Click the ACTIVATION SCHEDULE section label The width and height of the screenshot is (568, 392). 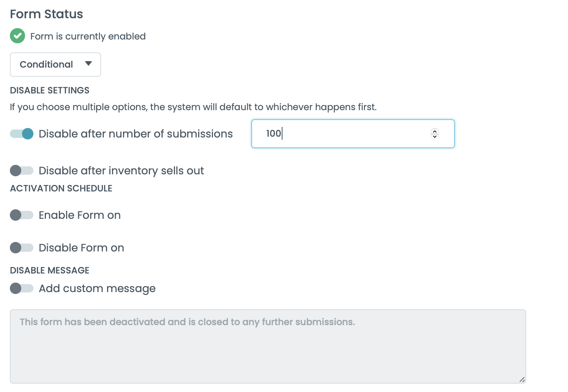[61, 188]
